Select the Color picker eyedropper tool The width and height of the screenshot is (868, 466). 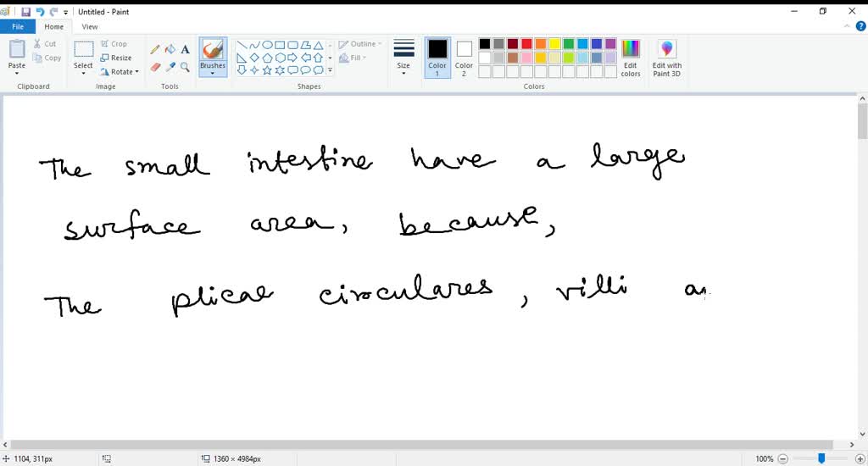pos(170,67)
